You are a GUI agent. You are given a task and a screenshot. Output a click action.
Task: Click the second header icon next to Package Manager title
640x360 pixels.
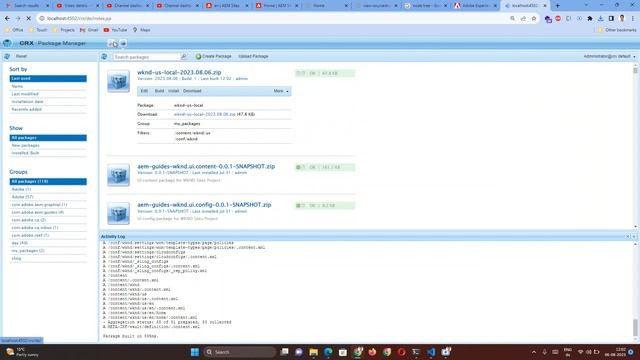click(123, 43)
